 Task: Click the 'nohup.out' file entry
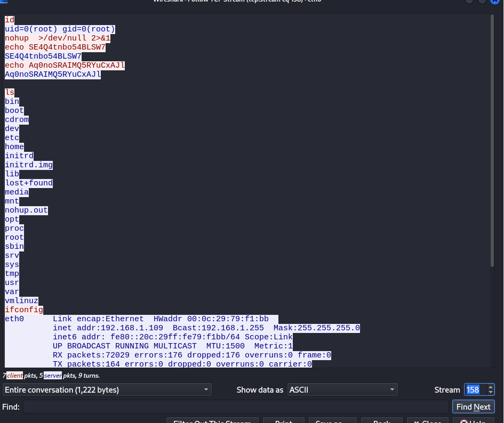[x=26, y=210]
